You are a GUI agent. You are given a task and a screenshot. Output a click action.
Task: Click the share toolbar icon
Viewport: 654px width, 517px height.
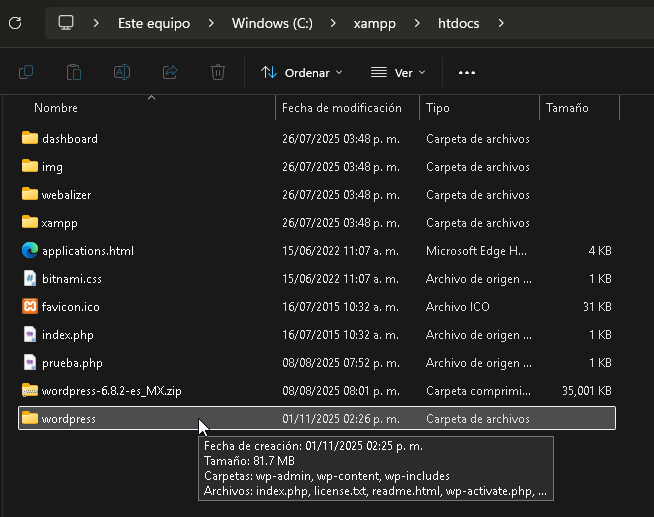[x=170, y=73]
